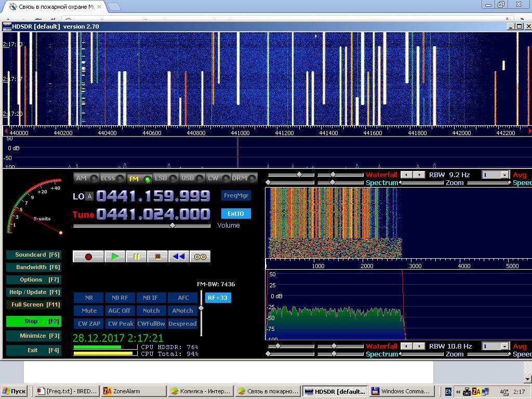Click the Tune frequency display 0441.024.000
Screen dimensions: 532x399
pyautogui.click(x=153, y=214)
